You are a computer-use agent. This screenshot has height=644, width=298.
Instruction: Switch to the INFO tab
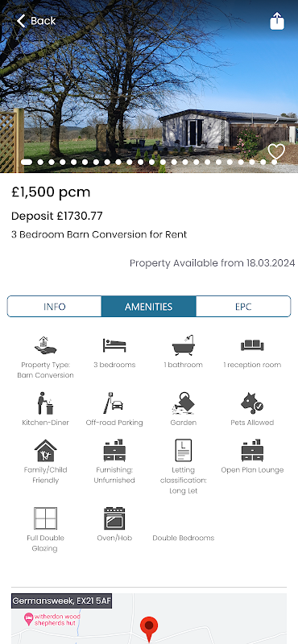pyautogui.click(x=54, y=307)
